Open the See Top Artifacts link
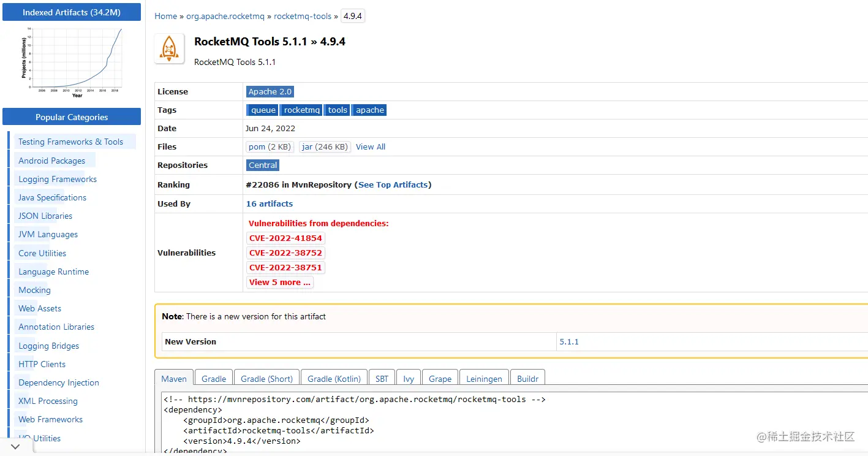Screen dimensions: 868x456 (393, 184)
